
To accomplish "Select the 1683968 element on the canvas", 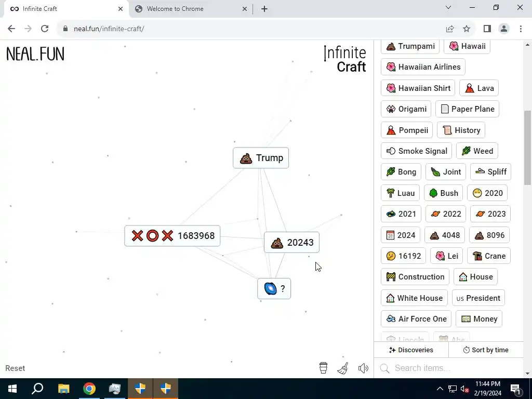I will pos(172,236).
